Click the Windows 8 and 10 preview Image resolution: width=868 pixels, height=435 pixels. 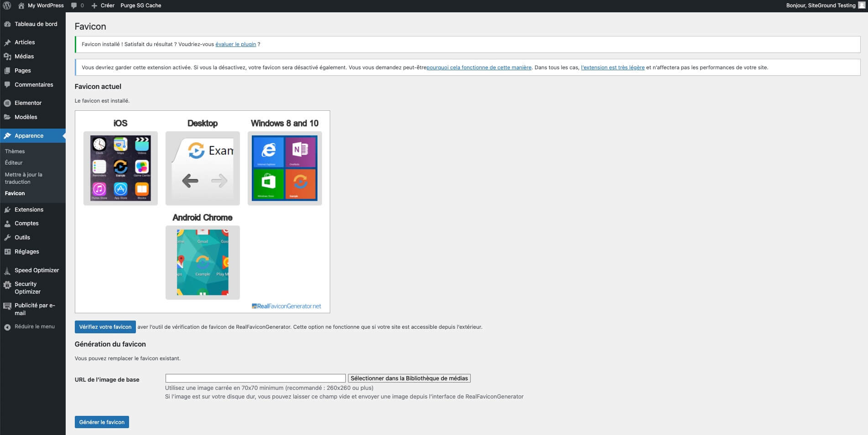tap(285, 168)
